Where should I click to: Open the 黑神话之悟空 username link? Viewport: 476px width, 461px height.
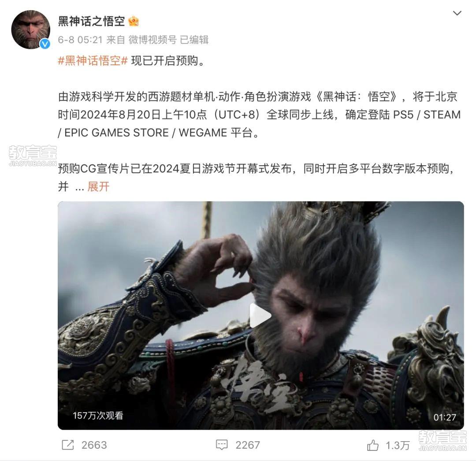point(91,21)
